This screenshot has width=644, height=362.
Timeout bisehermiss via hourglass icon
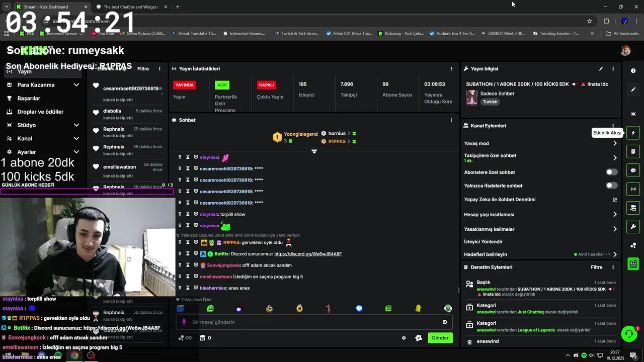click(x=188, y=288)
